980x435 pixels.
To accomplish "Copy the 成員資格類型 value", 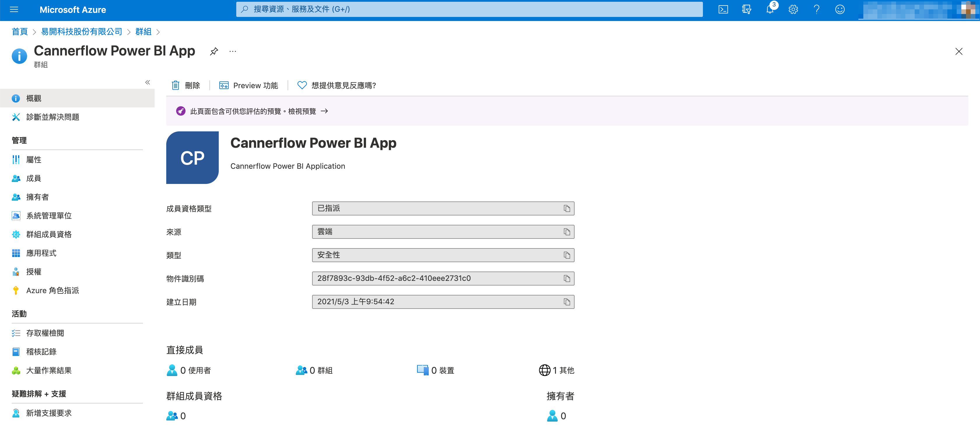I will (x=567, y=208).
